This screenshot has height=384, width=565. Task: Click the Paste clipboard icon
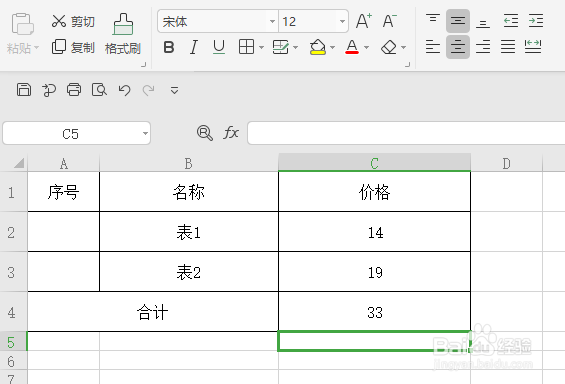(22, 24)
